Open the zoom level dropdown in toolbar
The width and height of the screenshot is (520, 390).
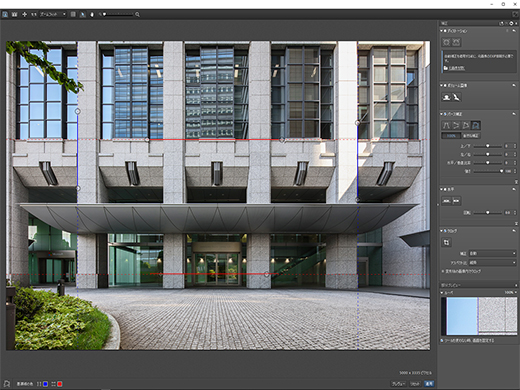(53, 14)
